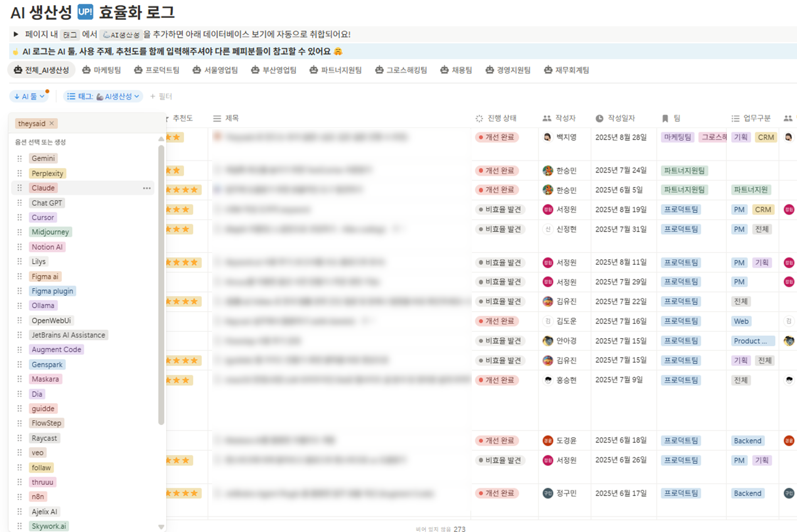797x532 pixels.
Task: Click the drag handle beside Midjourney option
Action: click(x=19, y=232)
